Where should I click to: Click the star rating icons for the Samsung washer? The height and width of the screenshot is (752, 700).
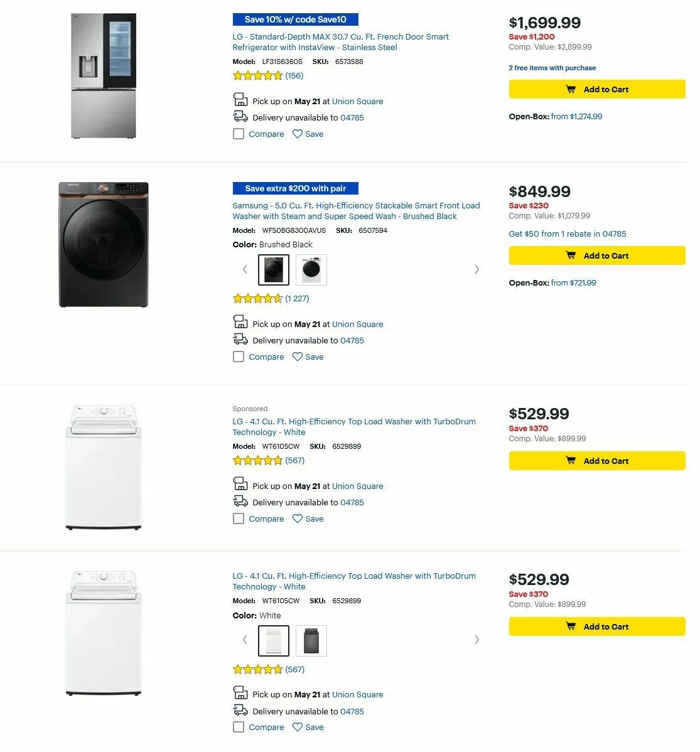click(x=257, y=298)
